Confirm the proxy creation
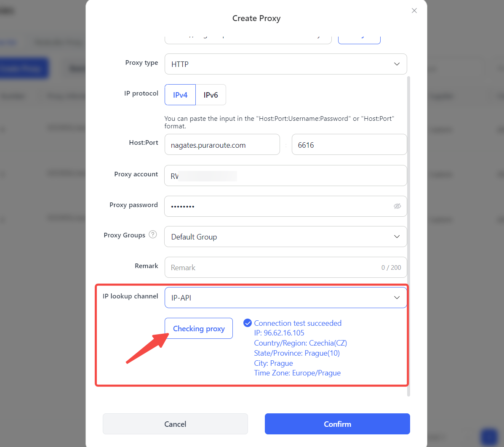The image size is (504, 447). point(337,424)
